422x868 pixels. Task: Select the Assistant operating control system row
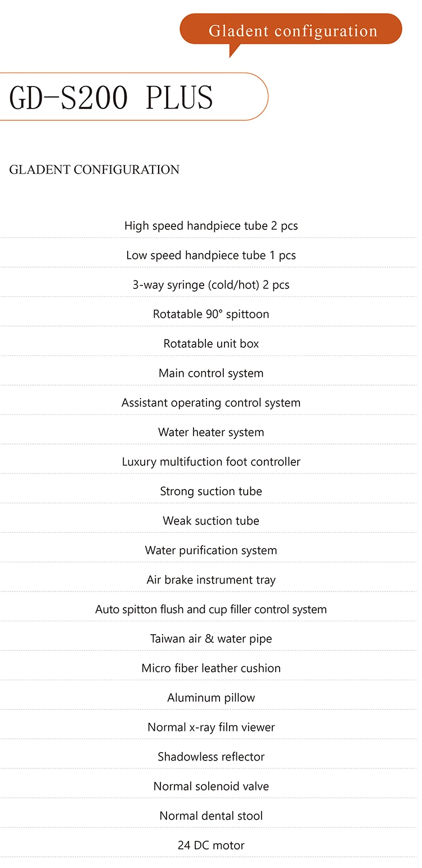pyautogui.click(x=211, y=403)
